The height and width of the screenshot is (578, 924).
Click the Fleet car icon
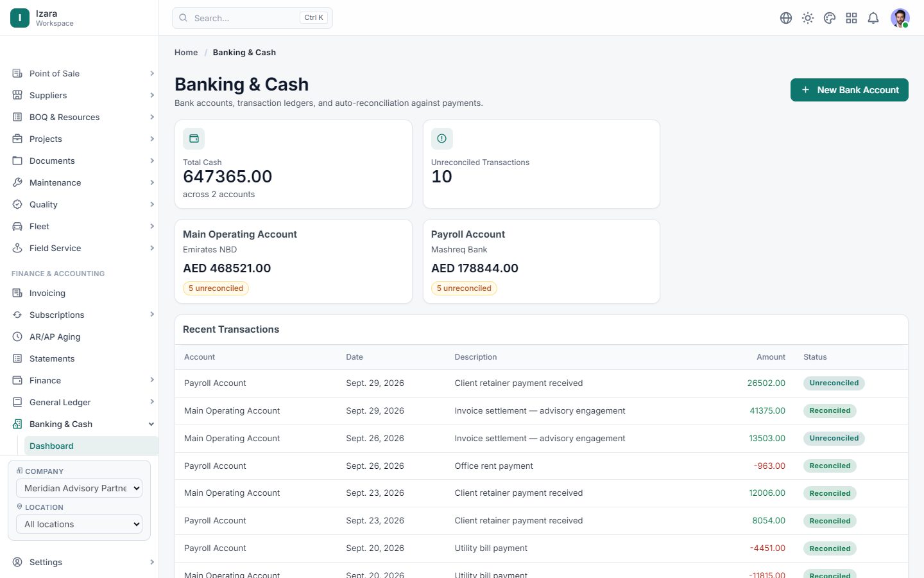pos(17,226)
